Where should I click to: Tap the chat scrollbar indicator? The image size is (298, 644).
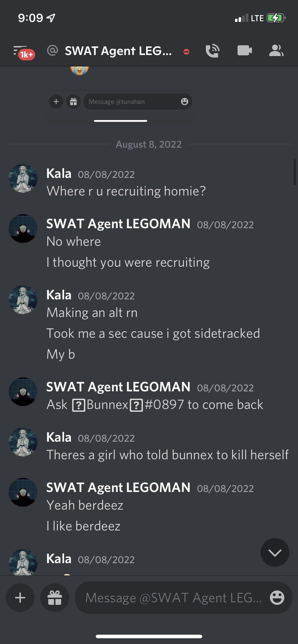point(295,172)
